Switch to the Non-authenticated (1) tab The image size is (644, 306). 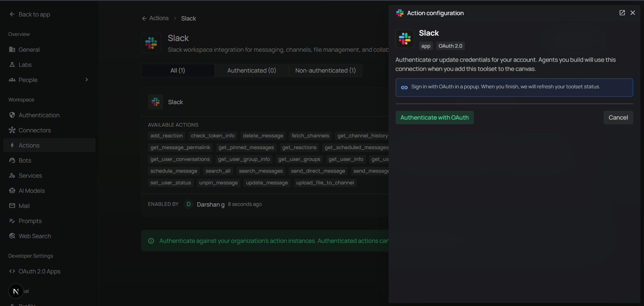click(x=326, y=71)
